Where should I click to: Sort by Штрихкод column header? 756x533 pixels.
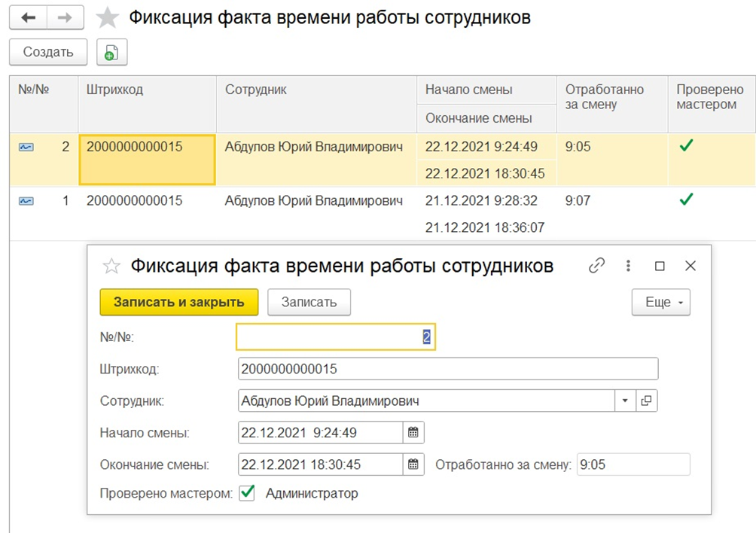[114, 90]
